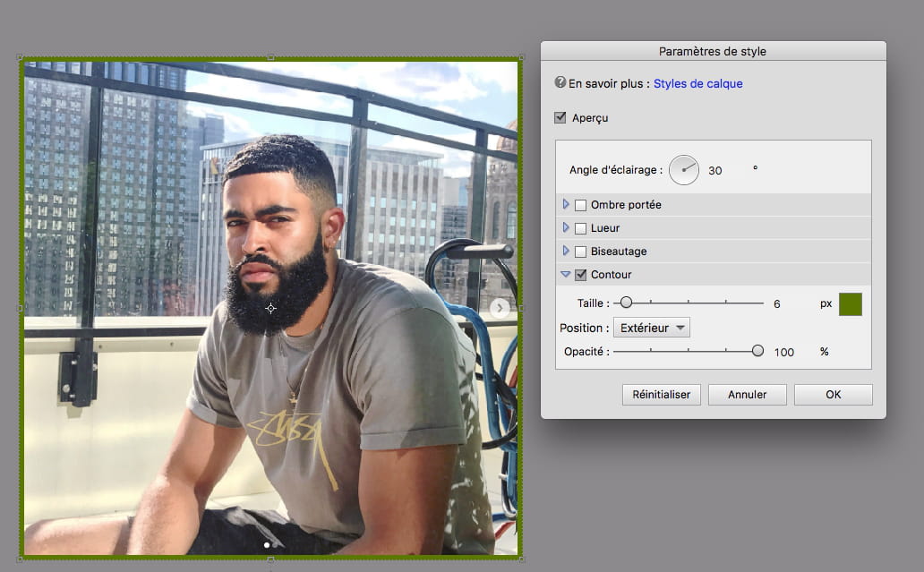Toggle the Aperçu checkbox
Screen dimensions: 924x572
coord(560,118)
